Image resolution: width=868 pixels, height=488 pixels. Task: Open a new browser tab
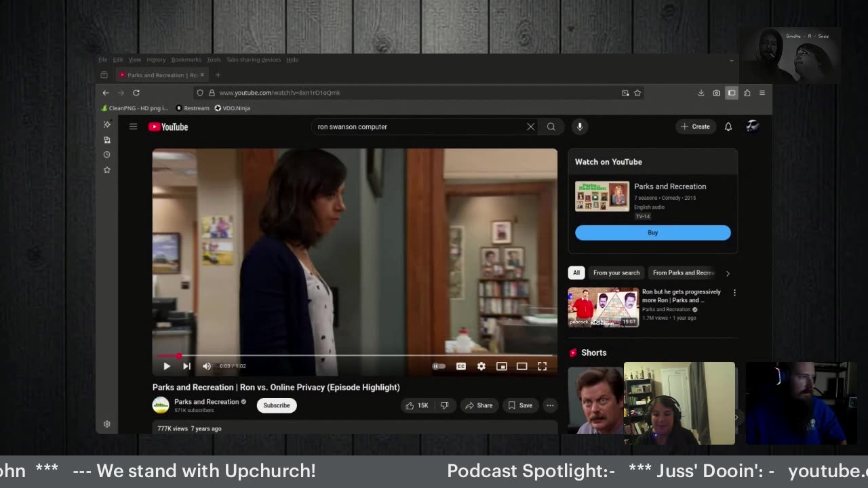(x=218, y=75)
